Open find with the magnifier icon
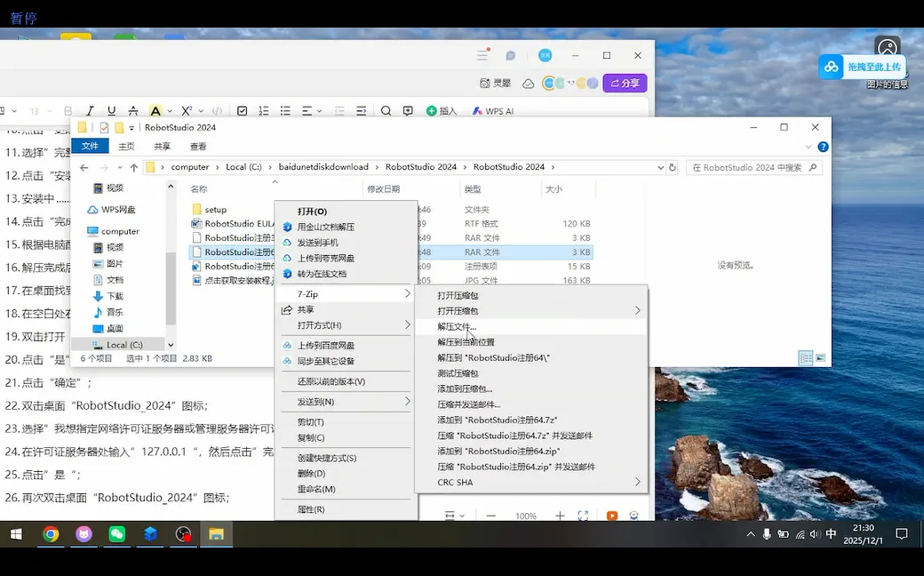 pos(386,109)
